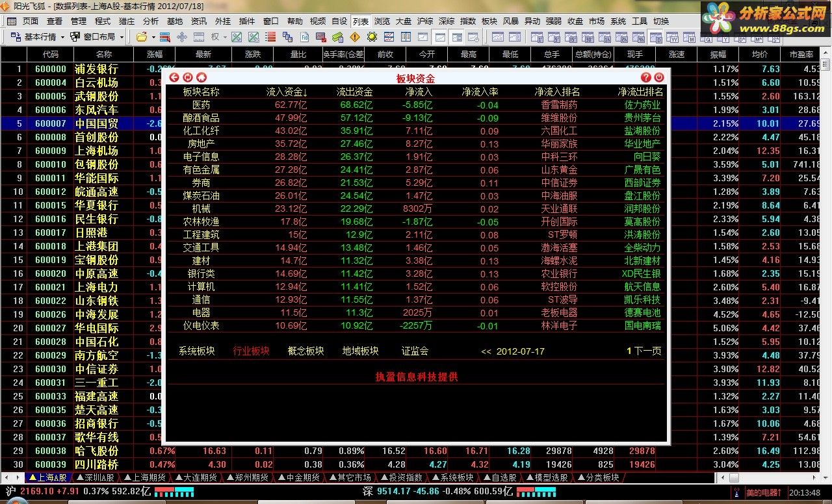Click the clock 20:13:48 in status bar
The image size is (832, 504).
(806, 494)
